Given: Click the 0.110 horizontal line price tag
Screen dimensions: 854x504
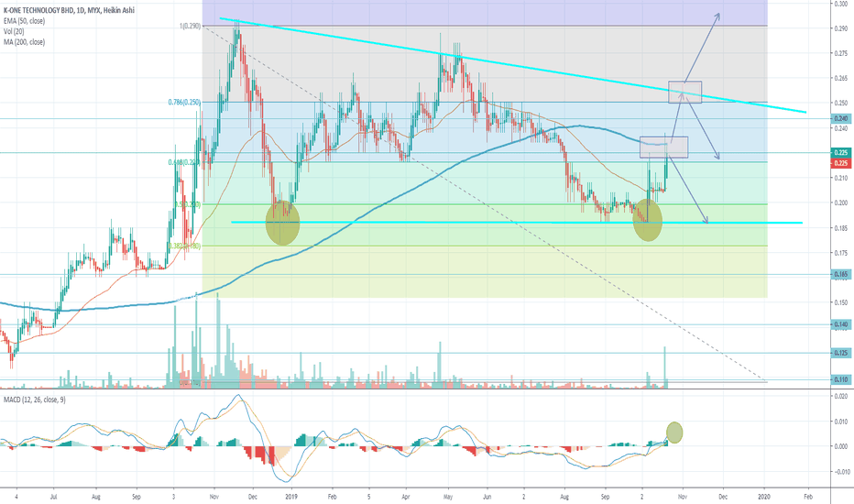Looking at the screenshot, I should [x=841, y=379].
